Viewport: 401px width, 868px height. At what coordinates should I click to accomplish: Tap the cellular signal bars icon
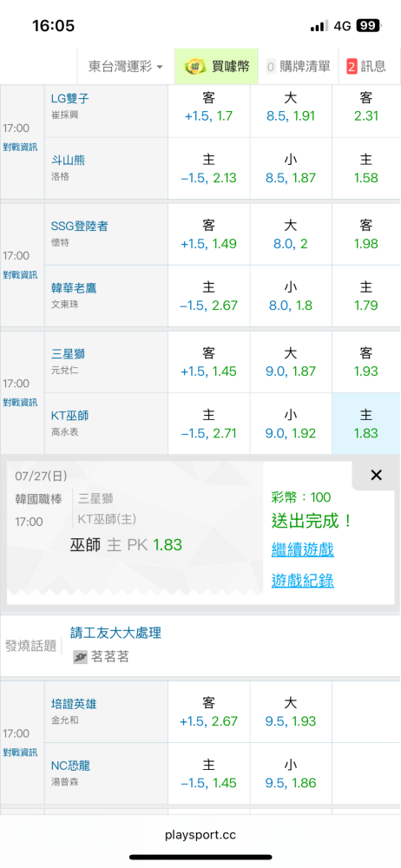click(319, 26)
